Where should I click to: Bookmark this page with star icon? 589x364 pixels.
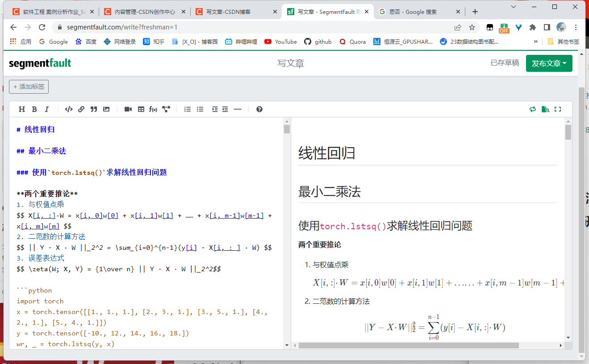tap(472, 27)
